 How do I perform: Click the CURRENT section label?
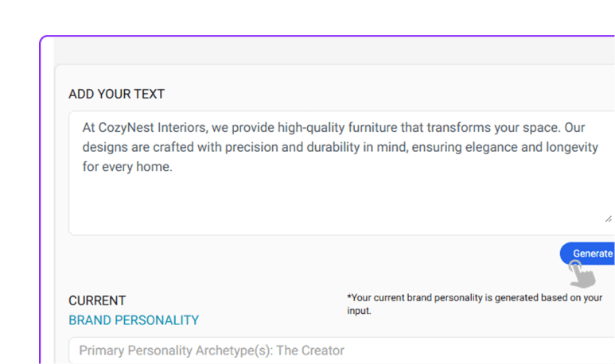point(97,301)
